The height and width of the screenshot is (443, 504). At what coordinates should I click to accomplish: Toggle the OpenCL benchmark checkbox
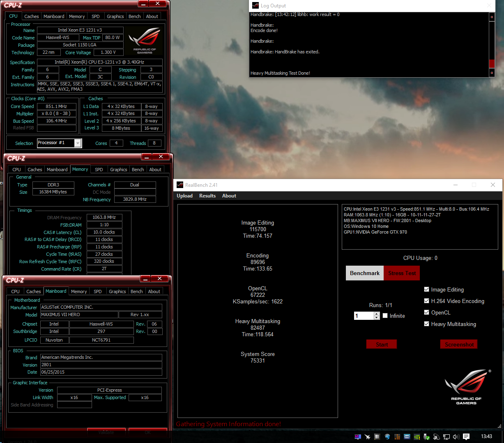coord(426,312)
